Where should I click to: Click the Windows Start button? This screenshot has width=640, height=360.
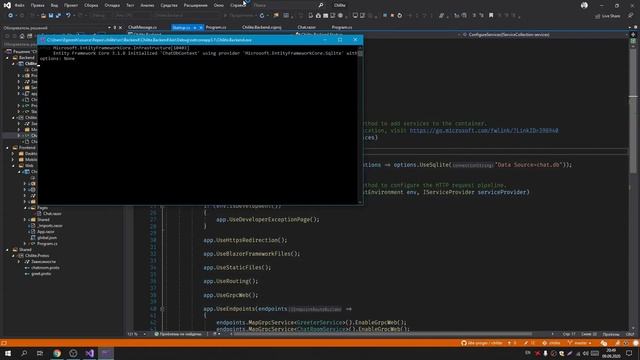(8, 353)
